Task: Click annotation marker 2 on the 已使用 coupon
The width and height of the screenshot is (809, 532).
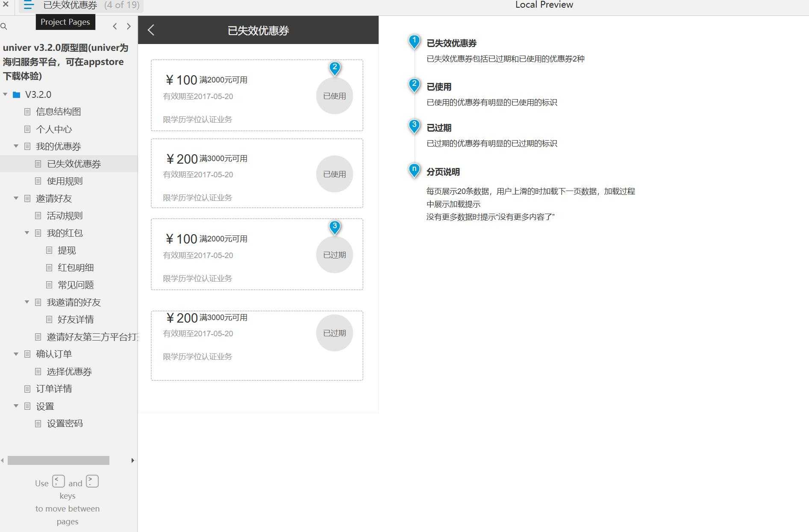Action: point(335,67)
